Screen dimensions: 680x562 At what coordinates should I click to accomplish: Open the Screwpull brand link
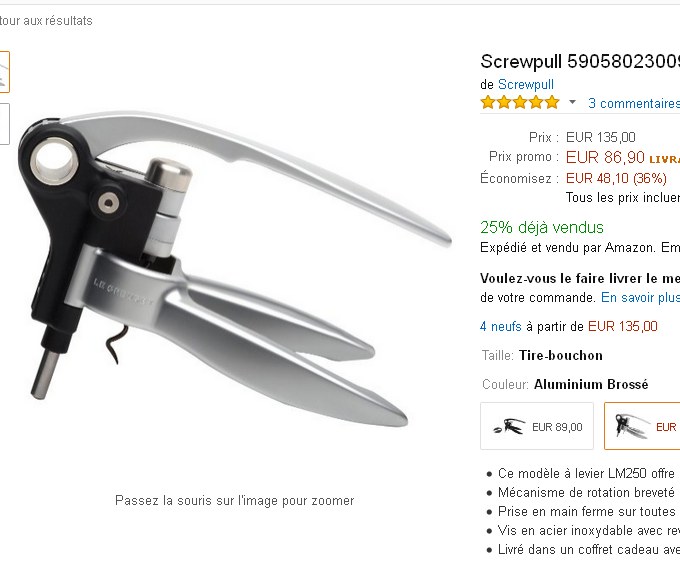526,84
